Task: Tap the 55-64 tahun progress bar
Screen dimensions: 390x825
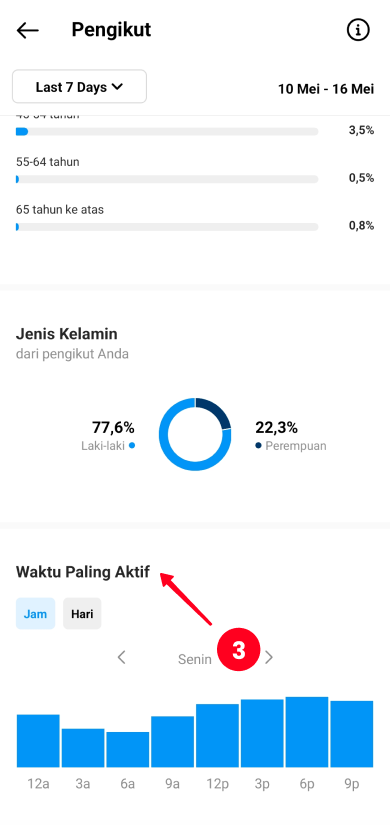Action: tap(167, 179)
